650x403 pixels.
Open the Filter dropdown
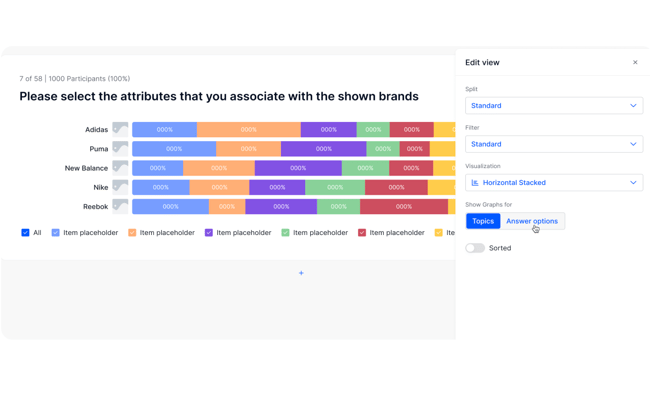pyautogui.click(x=553, y=144)
